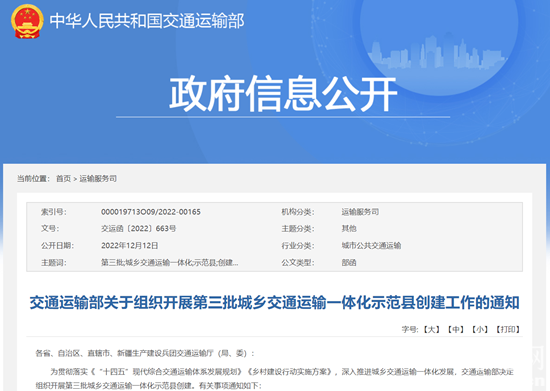This screenshot has height=391, width=550.
Task: Click the salutation line 各省、自治区、直辖市
Action: point(145,353)
